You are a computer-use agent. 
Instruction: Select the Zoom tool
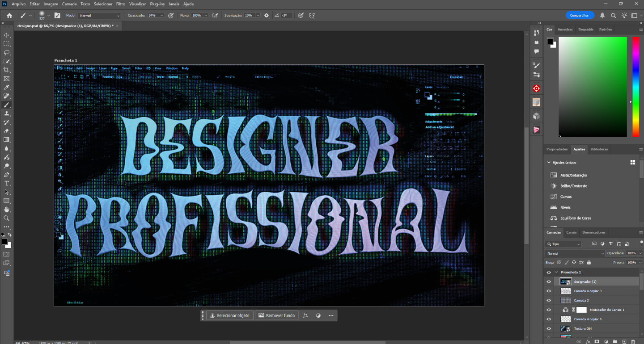point(7,218)
